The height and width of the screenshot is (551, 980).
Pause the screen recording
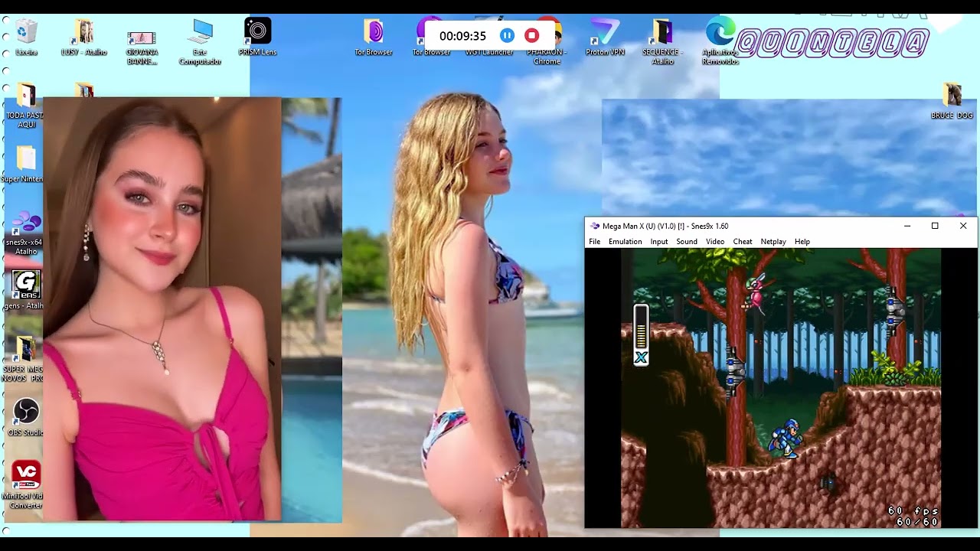pyautogui.click(x=507, y=35)
